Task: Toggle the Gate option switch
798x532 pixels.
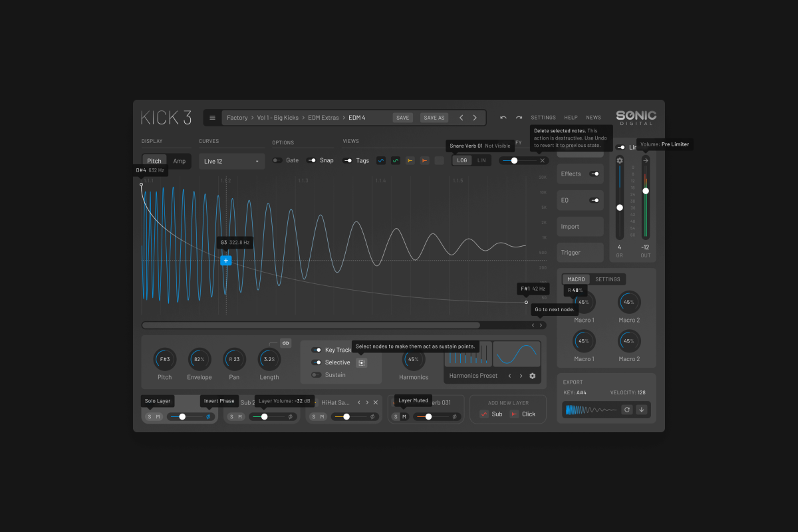Action: click(x=277, y=160)
